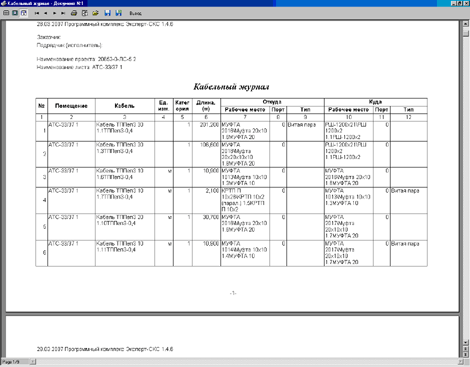Advance to the next report page
Screen dimensions: 470x367
(x=54, y=13)
